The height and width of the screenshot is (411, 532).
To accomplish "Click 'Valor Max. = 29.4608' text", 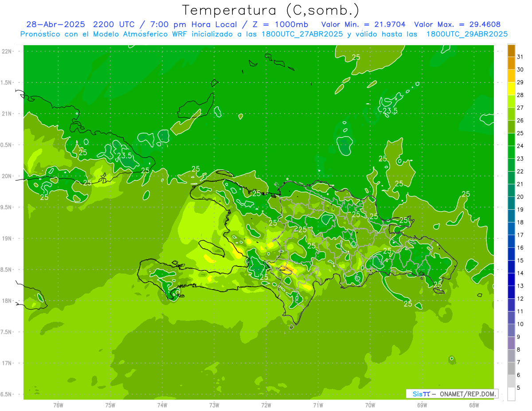I will tap(457, 25).
